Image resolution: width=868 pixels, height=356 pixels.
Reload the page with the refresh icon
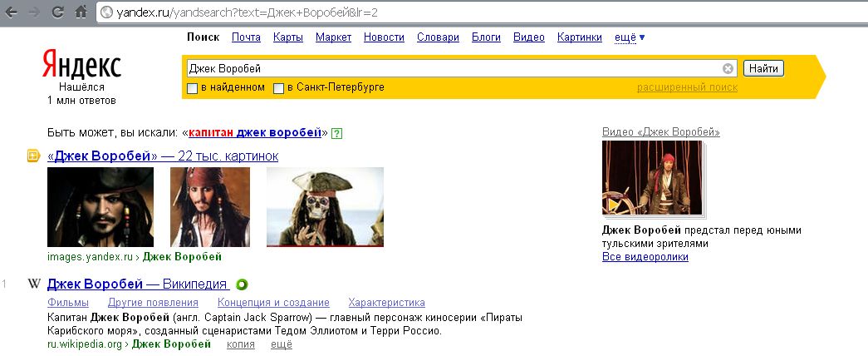click(x=57, y=12)
